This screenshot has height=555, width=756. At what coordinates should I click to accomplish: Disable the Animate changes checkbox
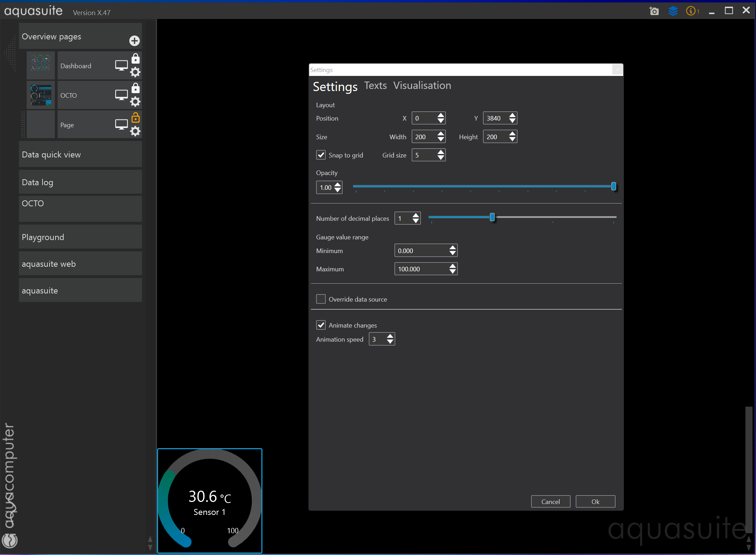(321, 325)
